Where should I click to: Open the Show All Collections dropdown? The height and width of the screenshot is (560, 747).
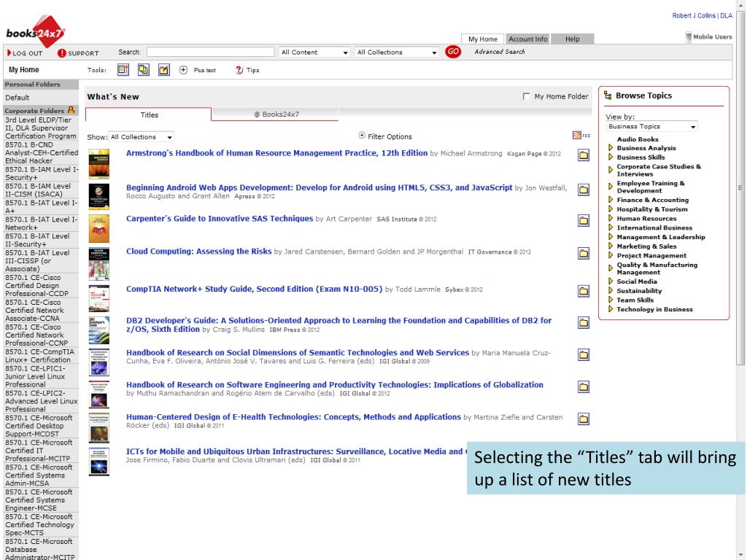tap(142, 137)
